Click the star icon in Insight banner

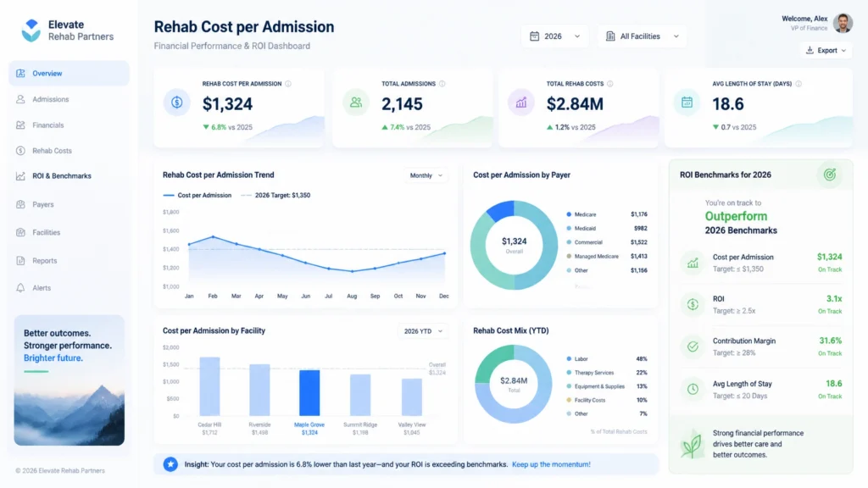[170, 464]
